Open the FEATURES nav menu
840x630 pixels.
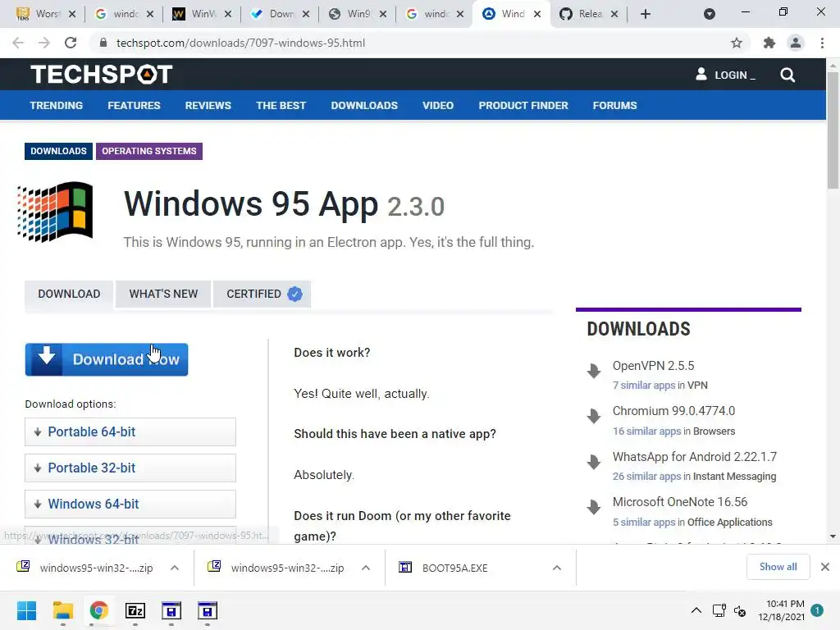[134, 106]
